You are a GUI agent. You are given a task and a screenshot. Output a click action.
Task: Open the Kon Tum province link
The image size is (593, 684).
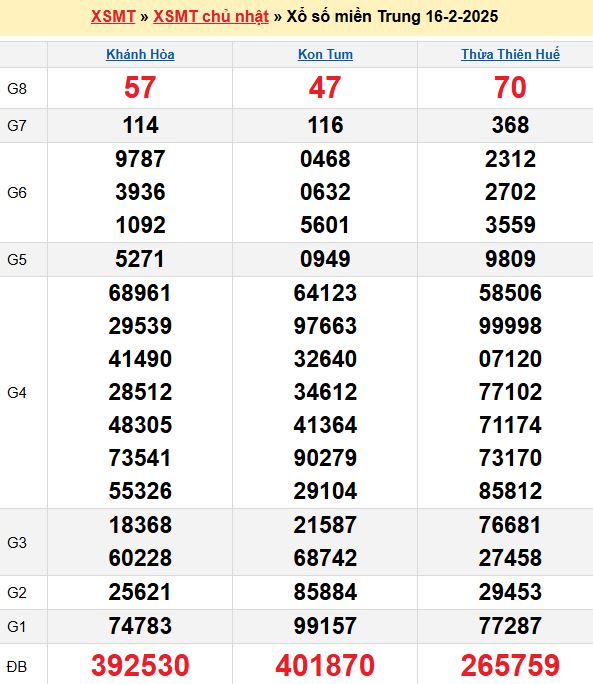point(325,55)
